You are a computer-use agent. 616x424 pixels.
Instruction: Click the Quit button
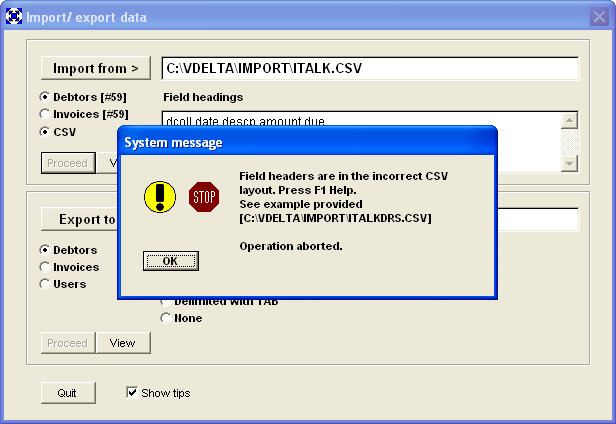[68, 393]
